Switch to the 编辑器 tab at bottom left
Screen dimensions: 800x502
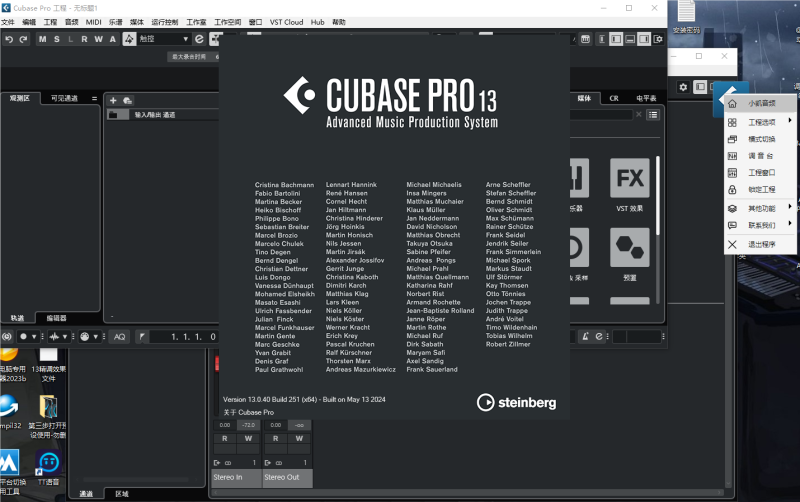(x=56, y=318)
